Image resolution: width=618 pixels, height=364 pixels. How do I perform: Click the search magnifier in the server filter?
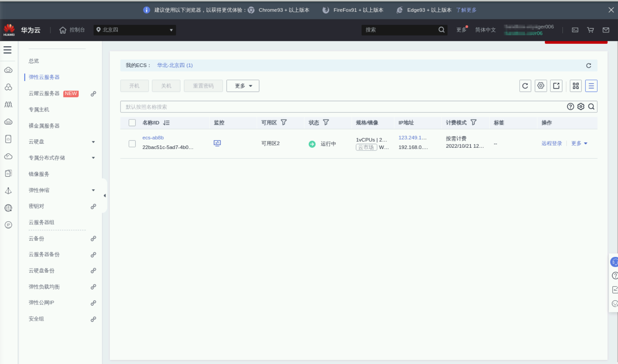pyautogui.click(x=591, y=107)
